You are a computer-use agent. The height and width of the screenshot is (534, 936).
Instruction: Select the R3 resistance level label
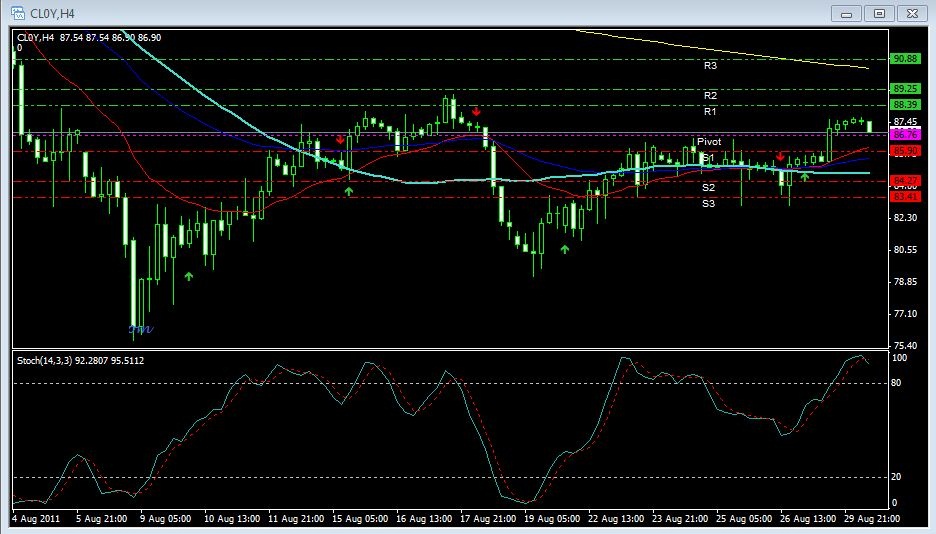point(710,66)
